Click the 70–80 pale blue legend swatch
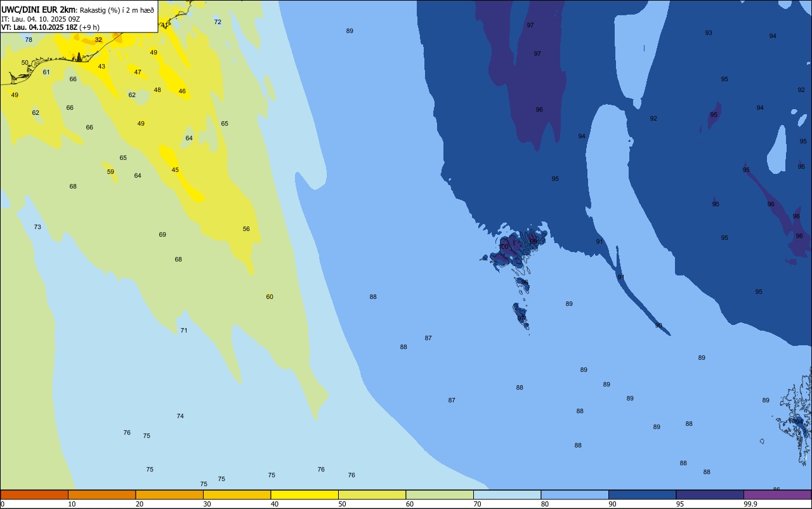812x509 pixels. (507, 494)
